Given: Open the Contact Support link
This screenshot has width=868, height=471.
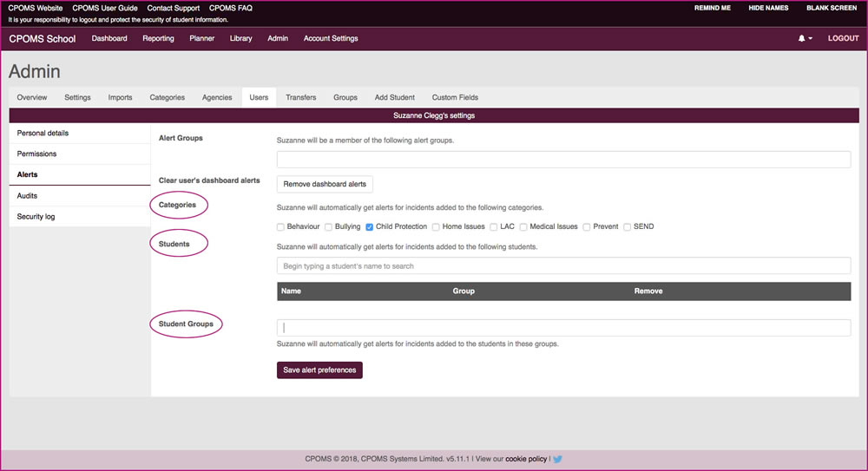Looking at the screenshot, I should (x=174, y=8).
